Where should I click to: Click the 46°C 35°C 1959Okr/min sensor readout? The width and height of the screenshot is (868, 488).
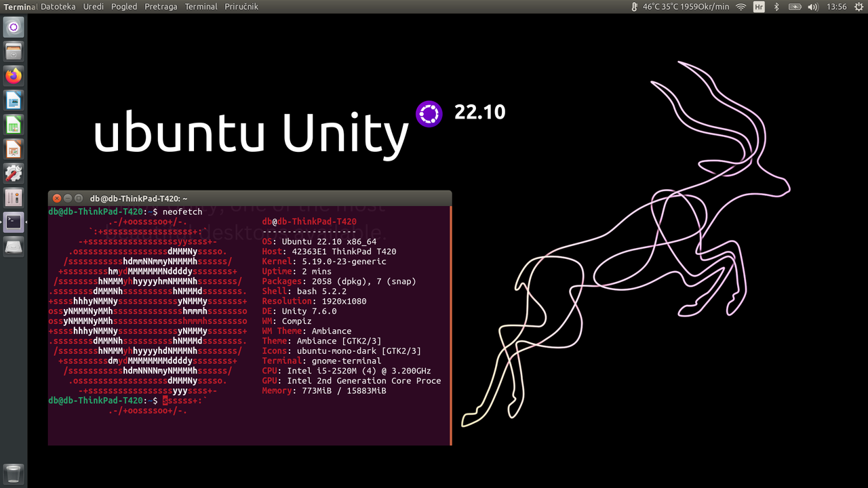(686, 7)
